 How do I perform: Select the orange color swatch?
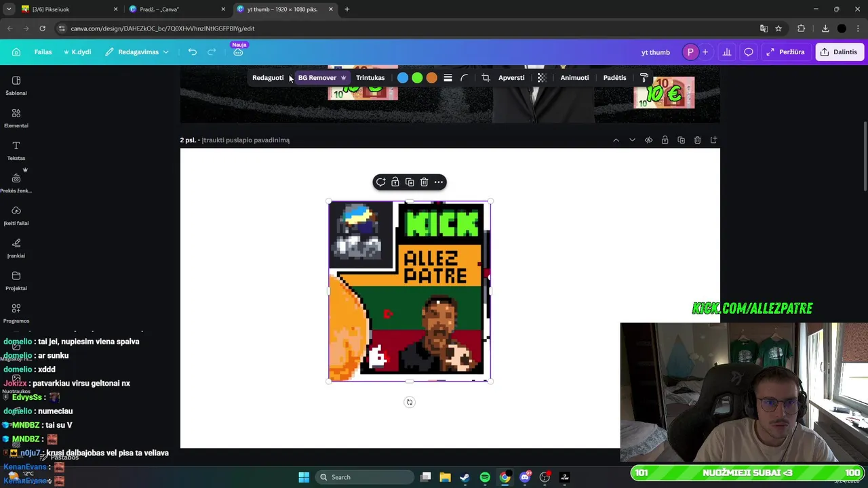(431, 78)
